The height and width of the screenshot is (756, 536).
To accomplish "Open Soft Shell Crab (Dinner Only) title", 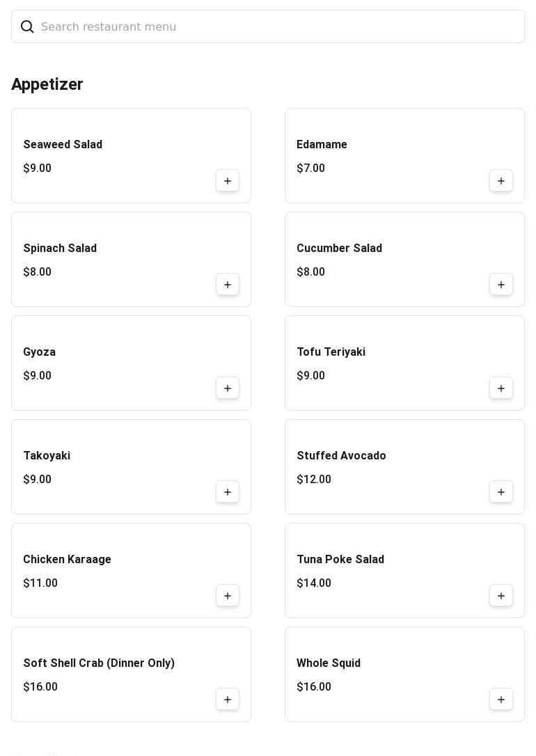I will [x=99, y=663].
